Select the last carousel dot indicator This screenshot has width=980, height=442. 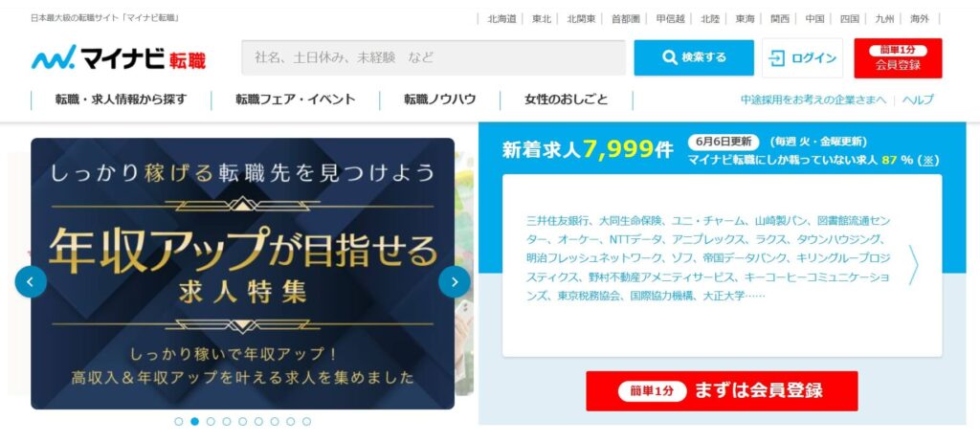306,421
